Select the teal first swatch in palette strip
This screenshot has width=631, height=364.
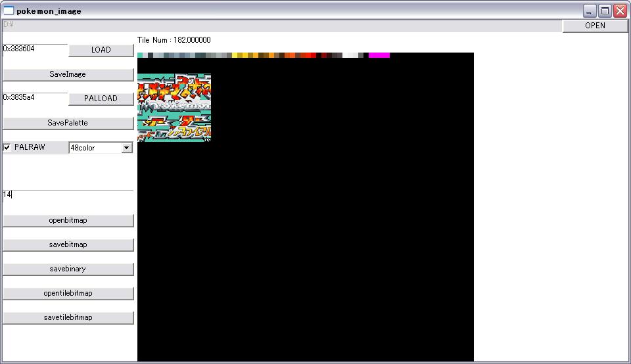pyautogui.click(x=140, y=55)
